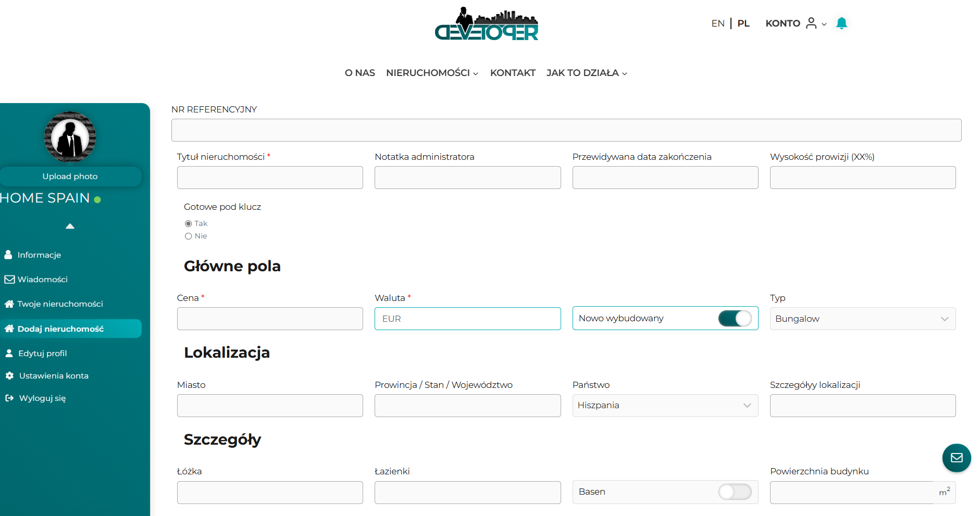Click the Edytuj profil user icon
The image size is (980, 516).
tap(9, 353)
